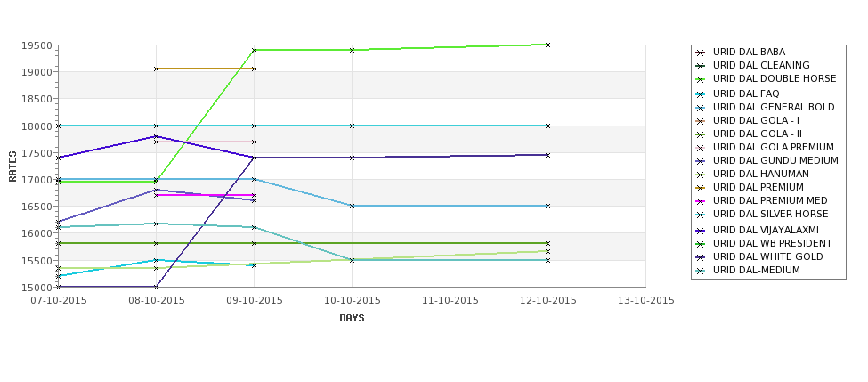
Task: Click the 09-10-2015 date axis label
Action: 254,301
